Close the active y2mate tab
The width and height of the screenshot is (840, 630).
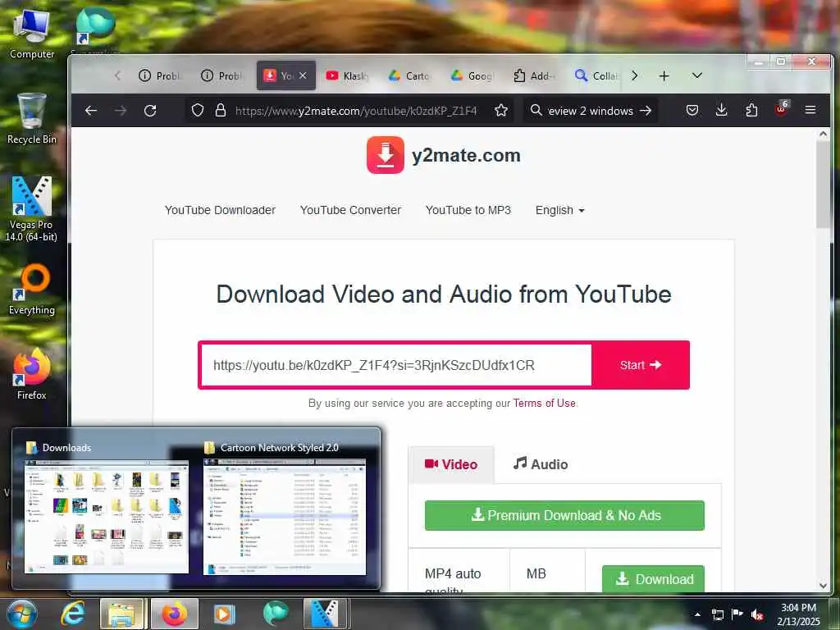coord(303,75)
